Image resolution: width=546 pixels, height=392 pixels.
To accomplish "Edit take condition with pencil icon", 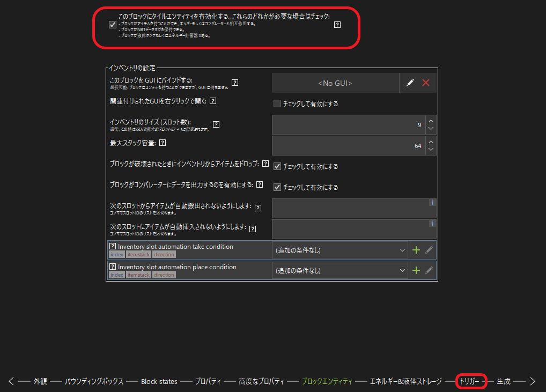I will [x=429, y=250].
